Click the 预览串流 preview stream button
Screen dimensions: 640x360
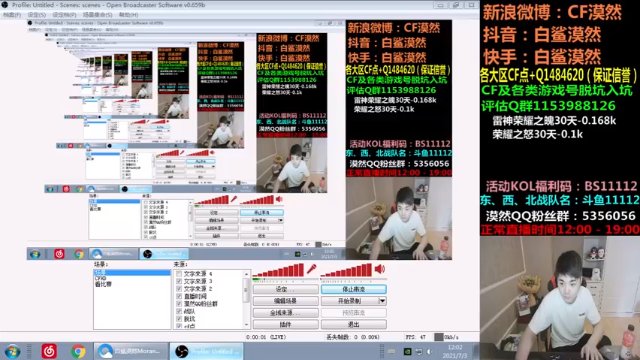(x=353, y=313)
